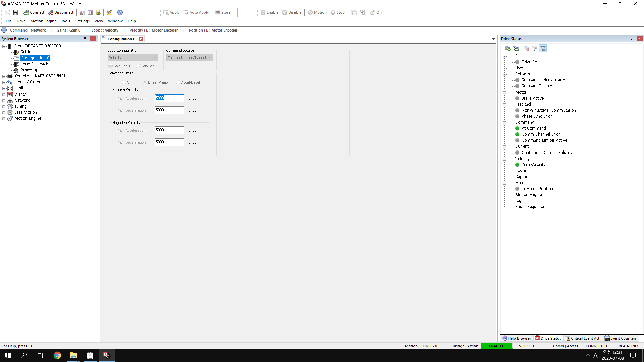Viewport: 644px width, 362px height.
Task: Collapse all Drive Status tree nodes icon
Action: [516, 49]
